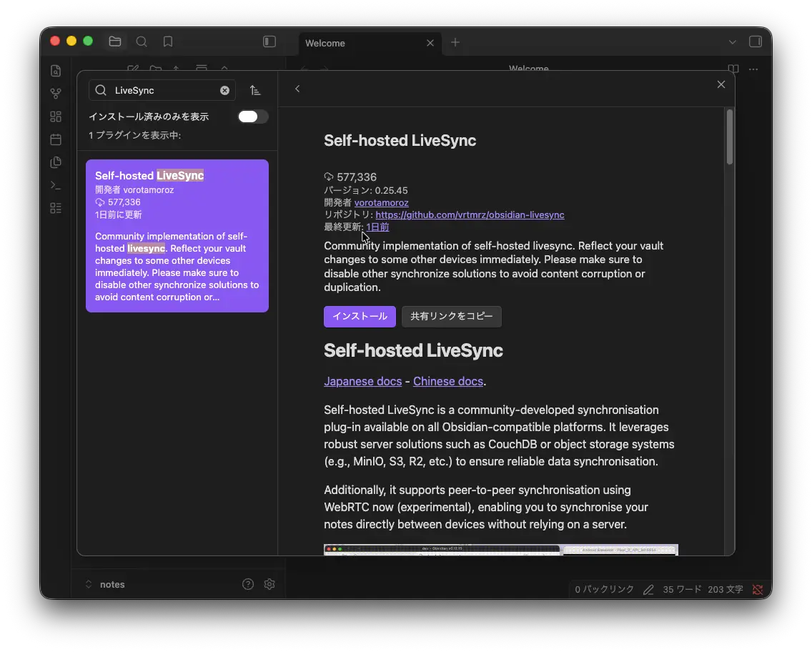The height and width of the screenshot is (652, 812).
Task: Close the community plugins dialog
Action: point(721,84)
